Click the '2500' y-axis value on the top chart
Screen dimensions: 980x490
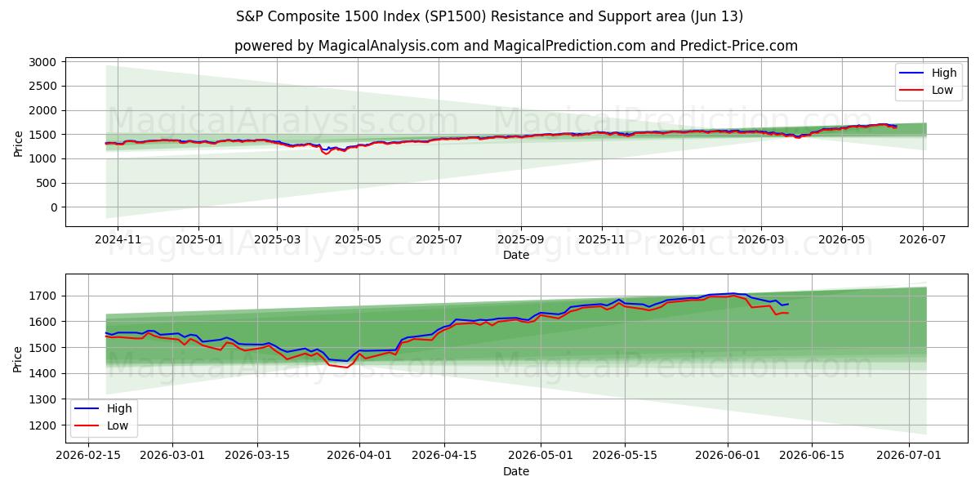tap(43, 86)
